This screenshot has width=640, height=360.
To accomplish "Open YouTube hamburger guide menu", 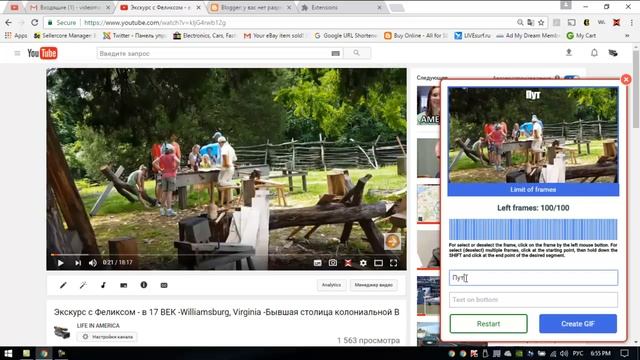I will pos(17,53).
